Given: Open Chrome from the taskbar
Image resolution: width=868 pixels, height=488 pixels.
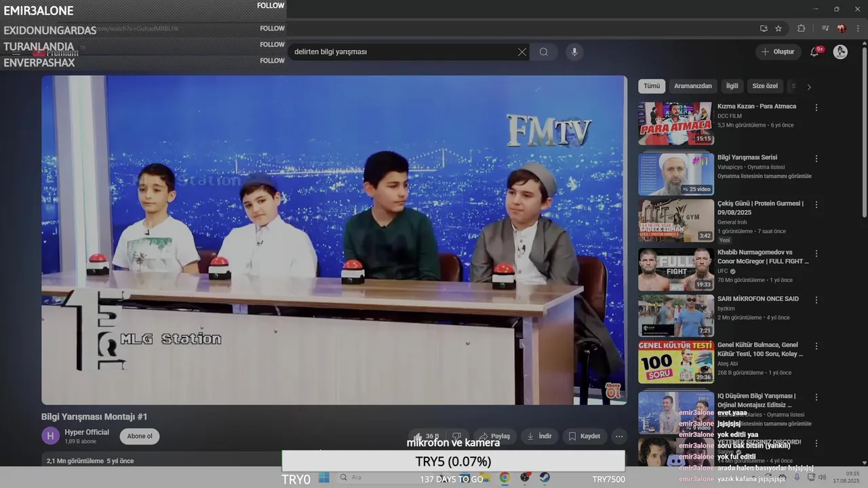Looking at the screenshot, I should click(505, 478).
